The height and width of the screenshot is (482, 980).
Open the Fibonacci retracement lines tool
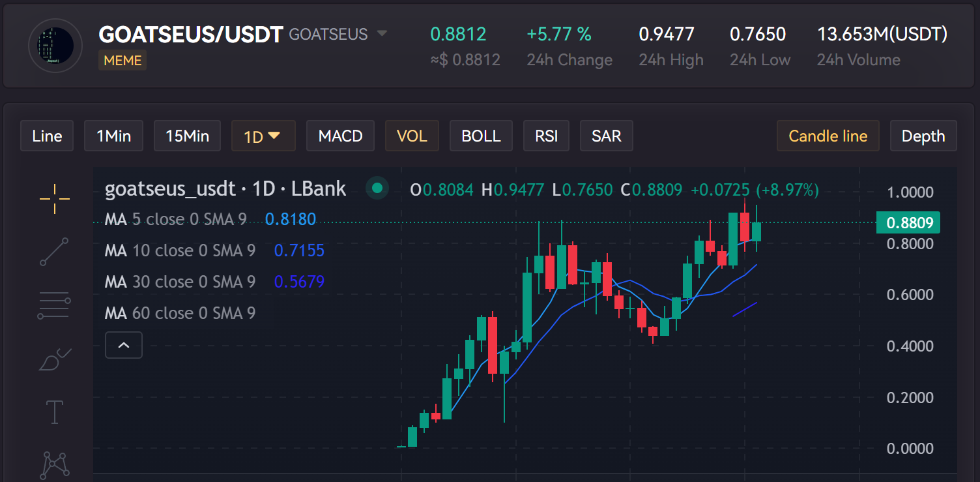point(55,305)
